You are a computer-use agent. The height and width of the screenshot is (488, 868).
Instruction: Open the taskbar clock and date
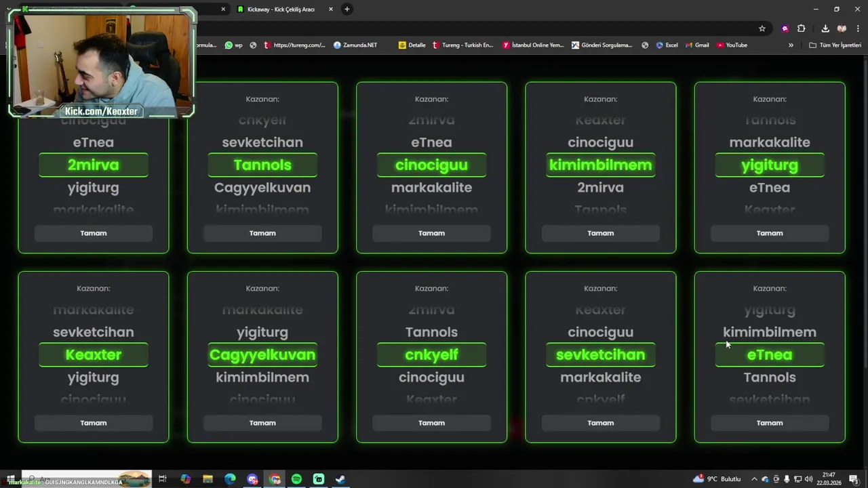tap(831, 479)
